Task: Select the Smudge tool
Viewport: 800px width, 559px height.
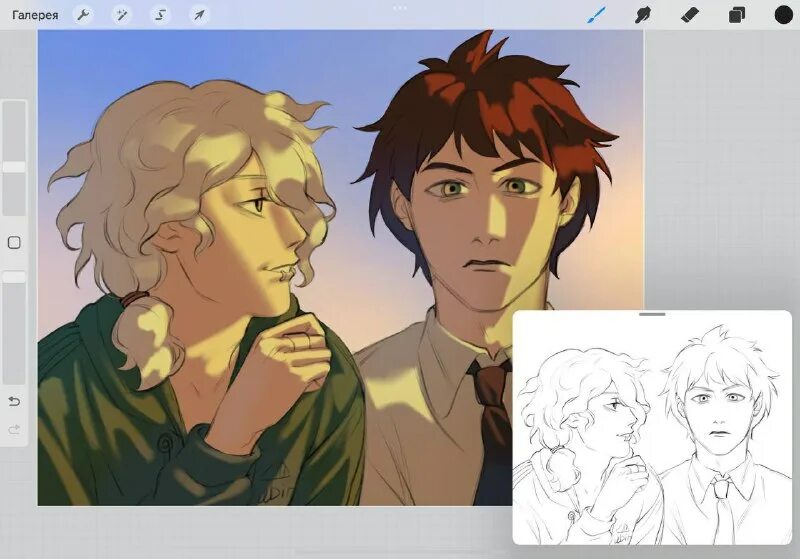Action: point(642,15)
